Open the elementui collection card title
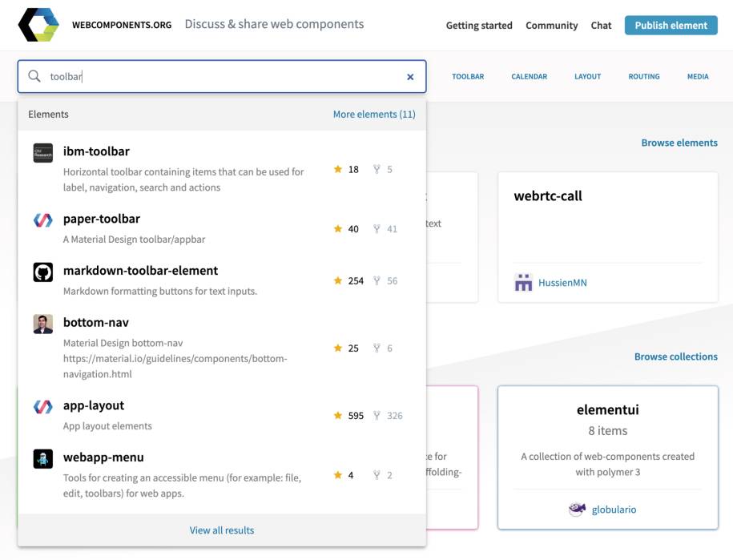Screen dimensions: 733x560 [x=608, y=409]
